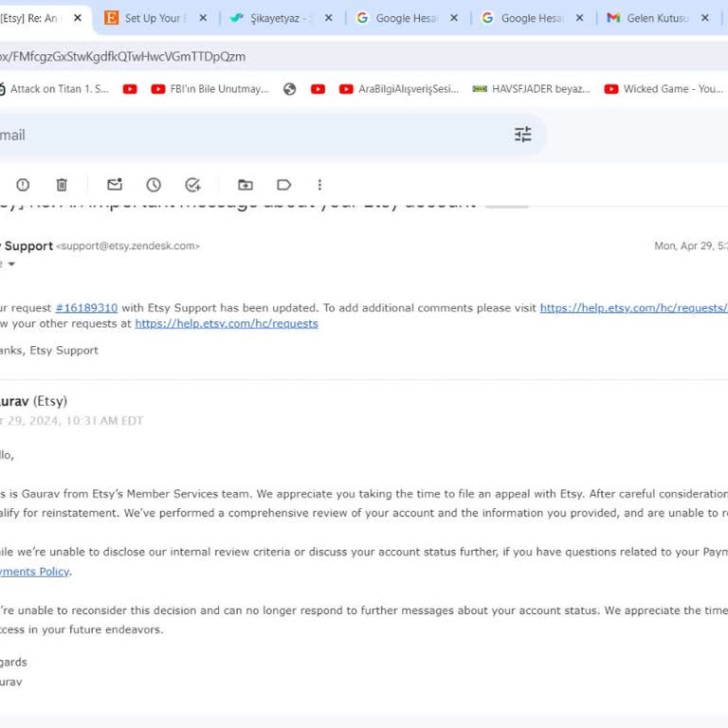Open Wicked Game - You bookmark
The image size is (728, 728).
coord(664,89)
